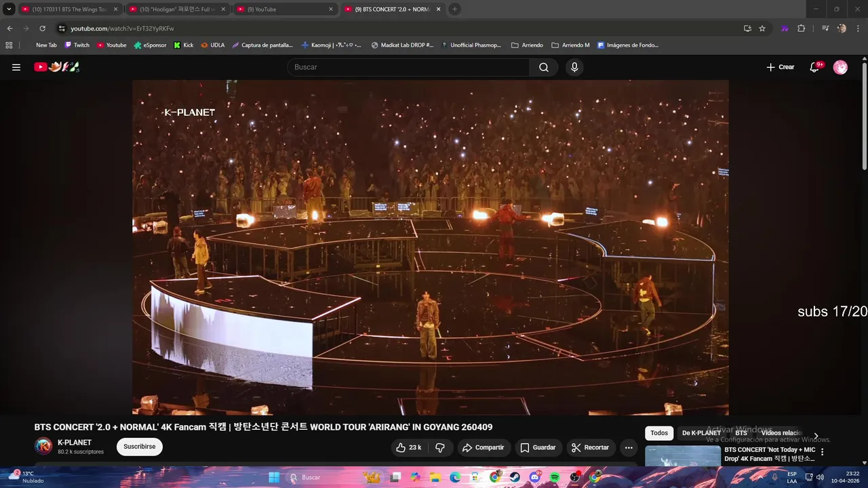Click the Suscribirse button
This screenshot has height=488, width=868.
(140, 447)
